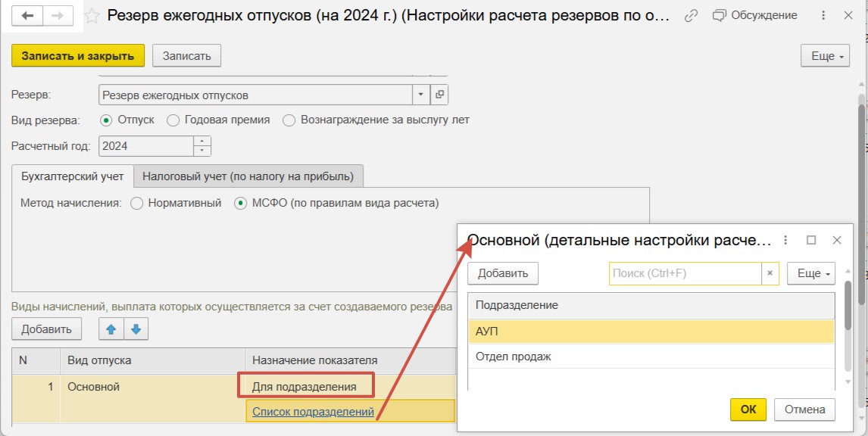The height and width of the screenshot is (436, 868).
Task: Click the back navigation arrow
Action: pos(28,16)
